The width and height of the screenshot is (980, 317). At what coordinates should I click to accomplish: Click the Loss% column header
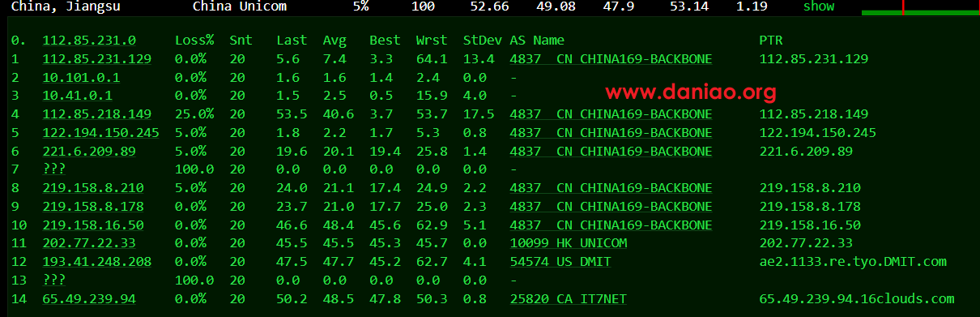coord(194,40)
